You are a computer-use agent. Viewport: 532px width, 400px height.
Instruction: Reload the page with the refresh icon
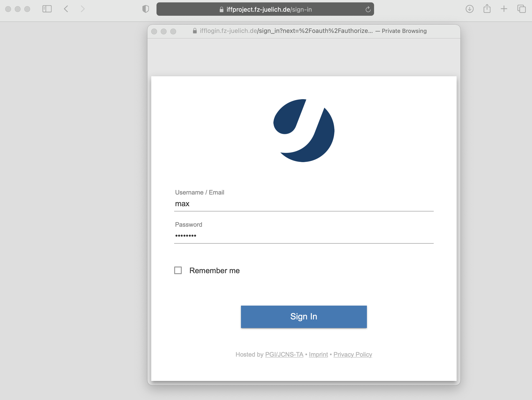click(x=368, y=9)
